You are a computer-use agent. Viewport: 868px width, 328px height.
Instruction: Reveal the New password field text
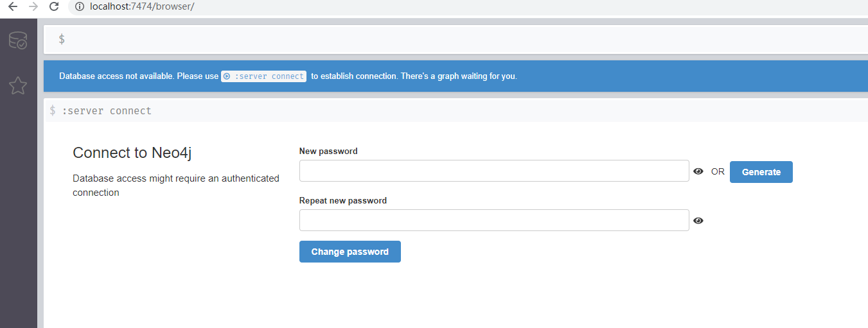698,171
